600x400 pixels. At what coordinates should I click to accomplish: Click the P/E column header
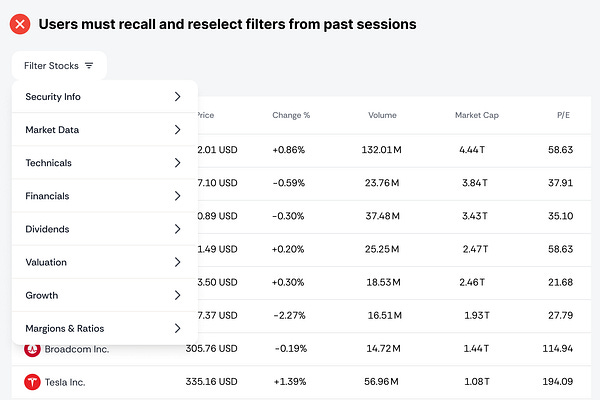565,115
